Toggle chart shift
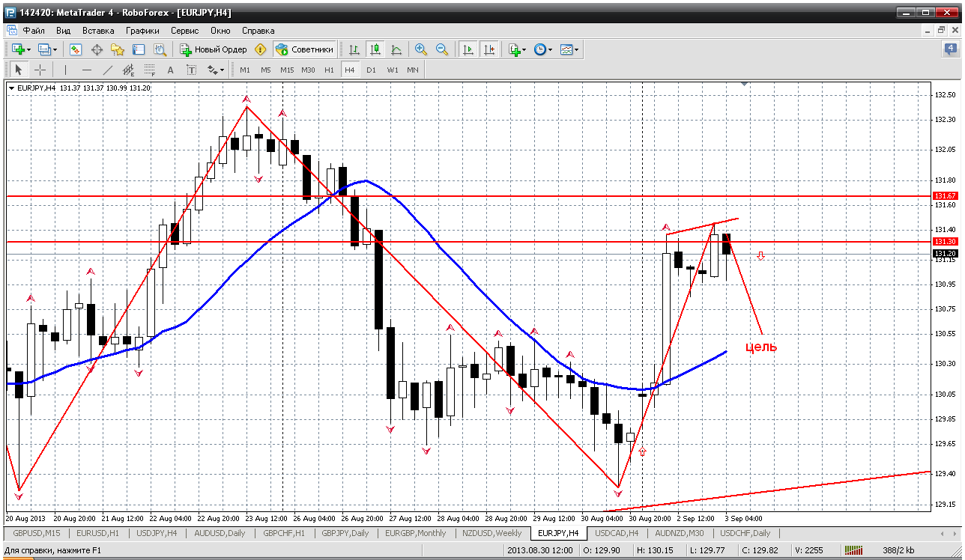 (x=489, y=49)
